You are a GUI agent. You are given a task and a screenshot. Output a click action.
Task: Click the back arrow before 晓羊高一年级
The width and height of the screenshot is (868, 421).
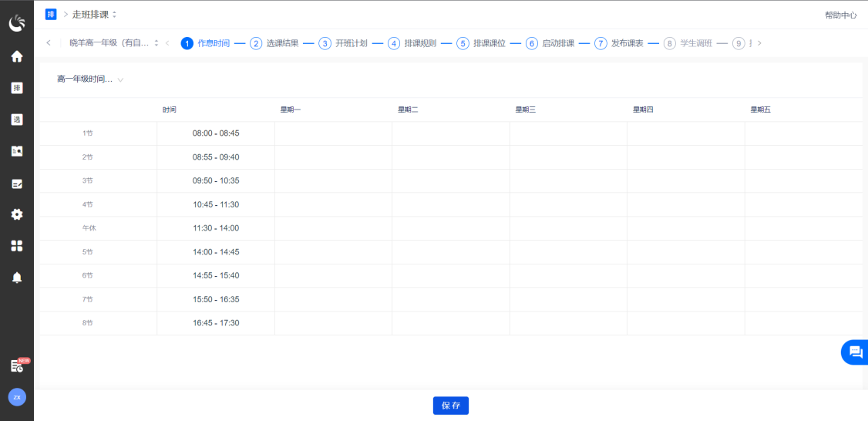[x=49, y=43]
